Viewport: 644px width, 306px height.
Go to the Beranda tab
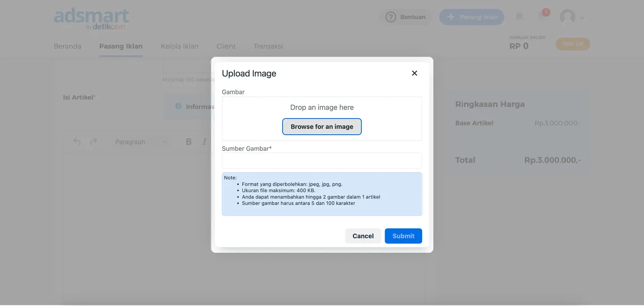[68, 46]
